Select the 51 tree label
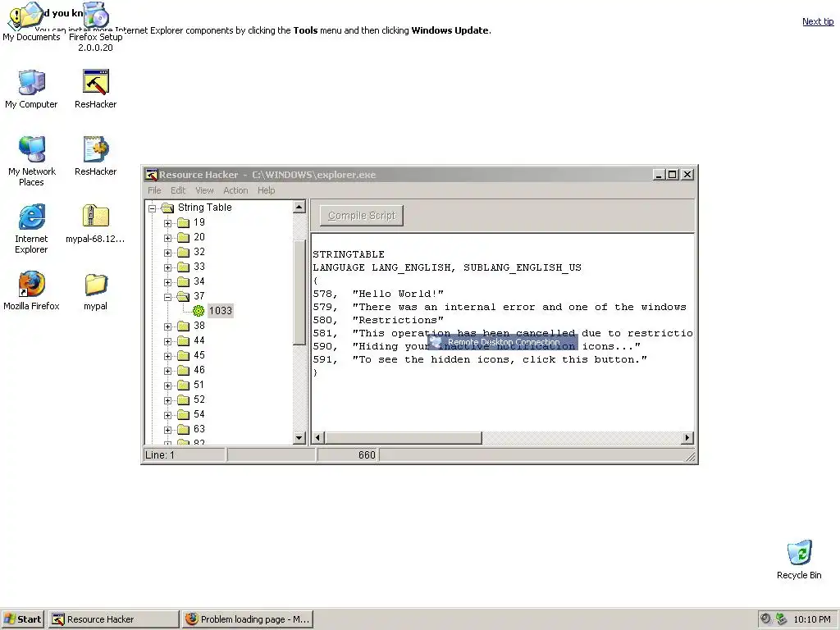This screenshot has height=630, width=840. [x=199, y=386]
